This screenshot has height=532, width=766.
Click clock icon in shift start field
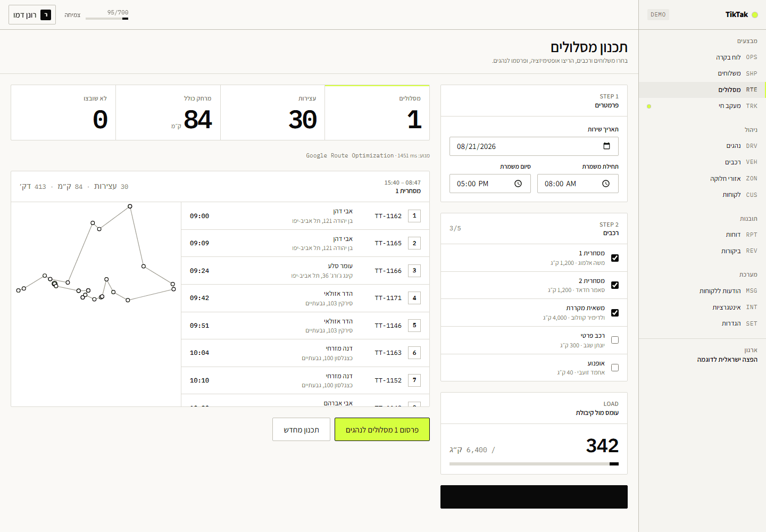[606, 184]
